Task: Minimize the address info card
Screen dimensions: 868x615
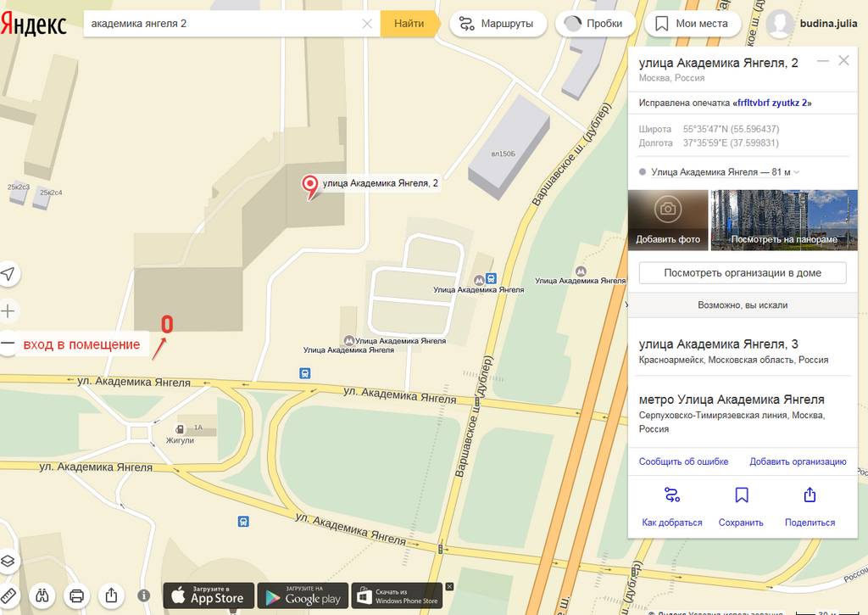Action: click(x=822, y=60)
